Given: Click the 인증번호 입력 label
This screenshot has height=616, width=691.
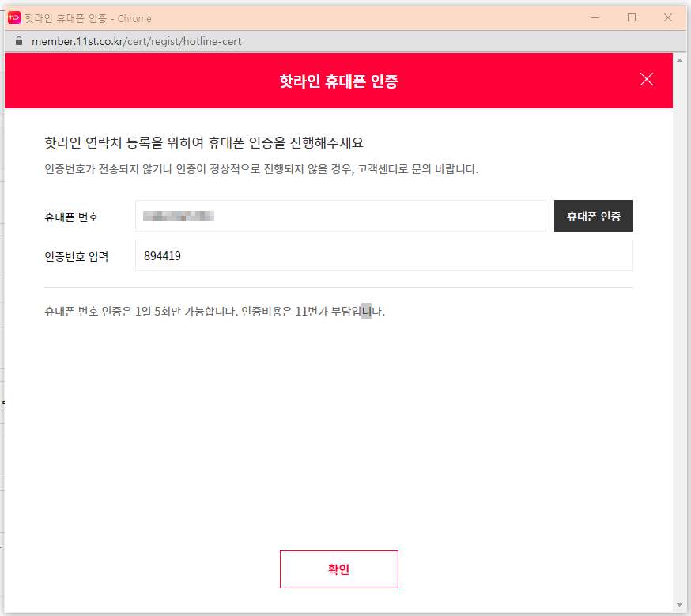Looking at the screenshot, I should tap(76, 256).
